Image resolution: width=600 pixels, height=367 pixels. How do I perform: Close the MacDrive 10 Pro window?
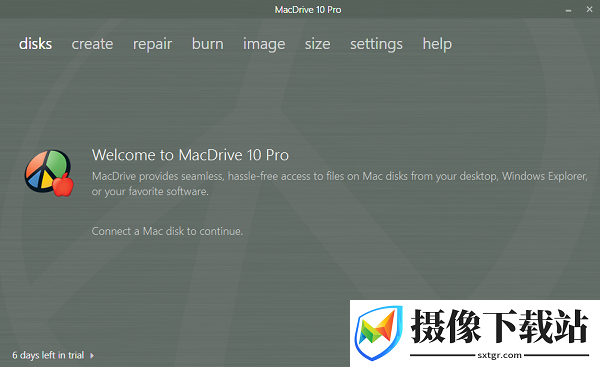(x=589, y=10)
